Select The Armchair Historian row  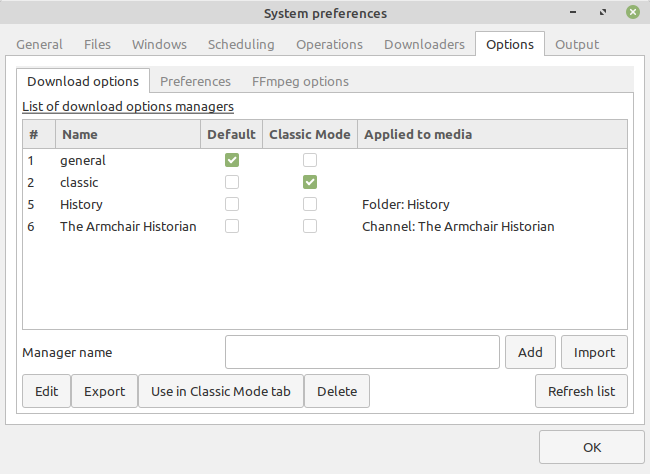pyautogui.click(x=128, y=226)
